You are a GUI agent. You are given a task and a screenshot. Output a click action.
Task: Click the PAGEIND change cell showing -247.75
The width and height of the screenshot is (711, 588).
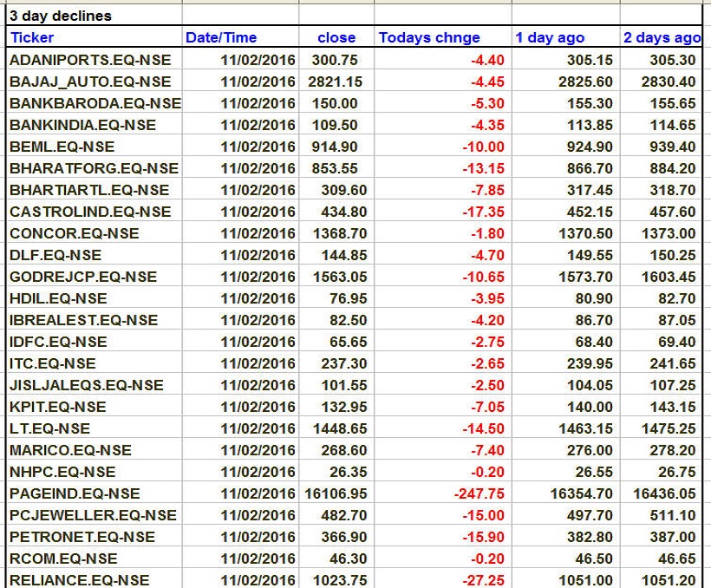(479, 493)
